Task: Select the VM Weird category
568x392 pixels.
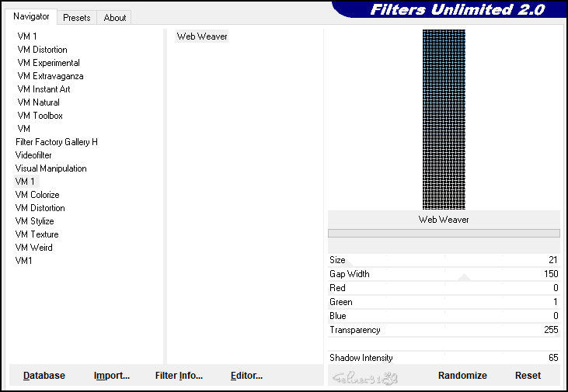Action: 33,248
